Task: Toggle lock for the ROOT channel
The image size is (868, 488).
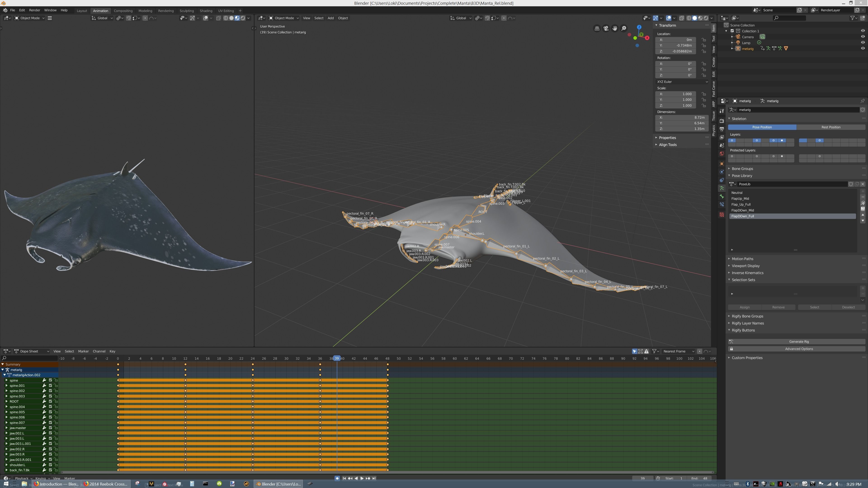Action: point(56,401)
